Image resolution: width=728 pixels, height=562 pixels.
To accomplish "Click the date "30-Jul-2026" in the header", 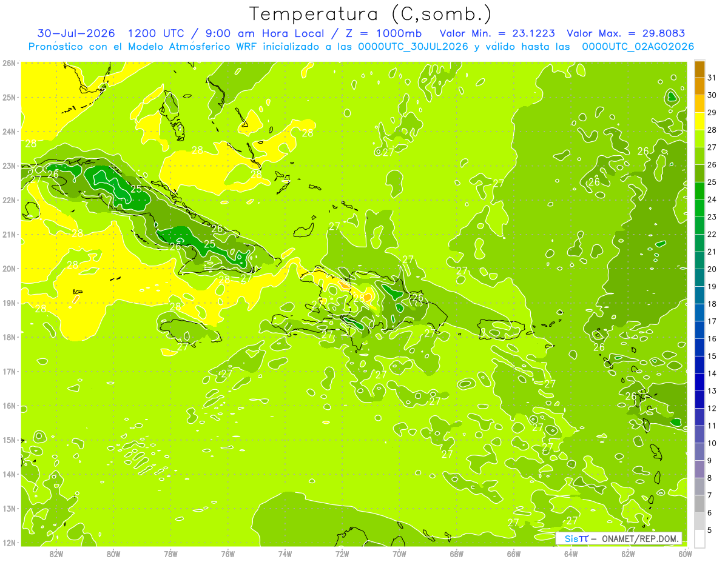I will [x=76, y=33].
